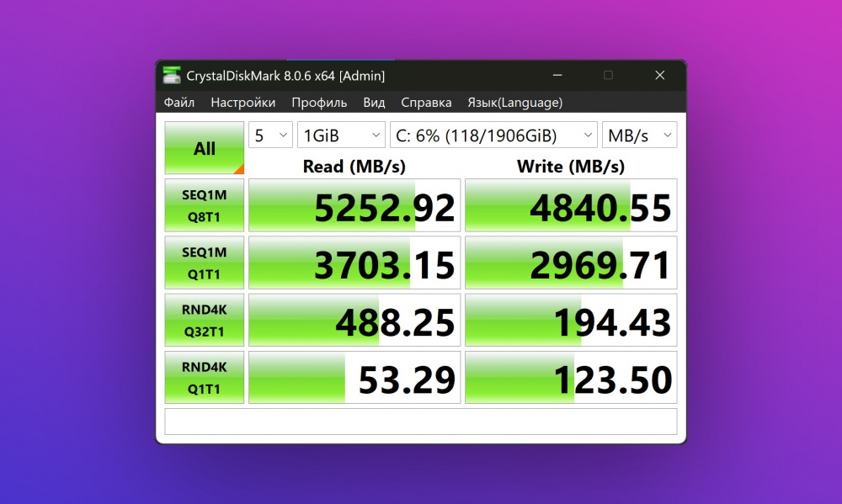Viewport: 842px width, 504px height.
Task: Click the empty comment field at bottom
Action: pos(420,422)
